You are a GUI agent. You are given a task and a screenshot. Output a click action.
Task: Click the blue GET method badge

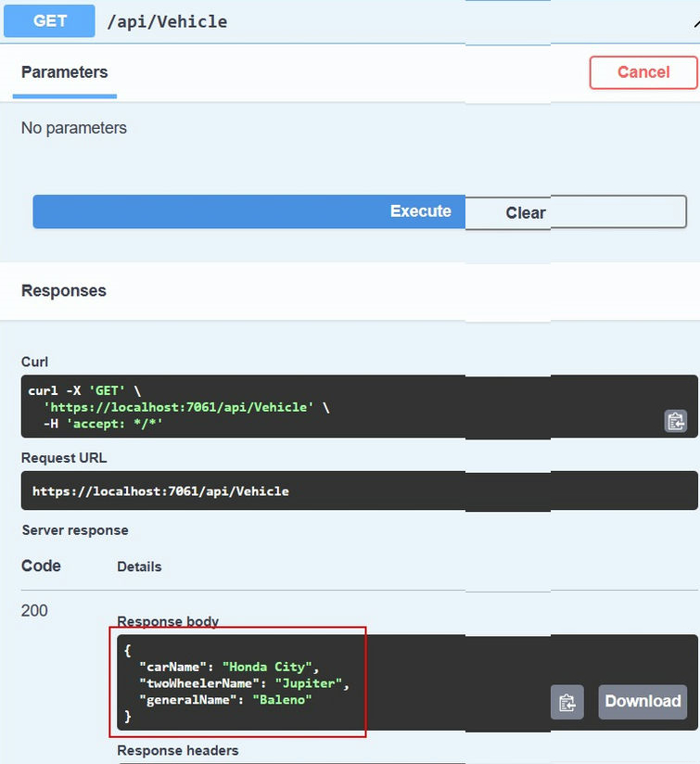click(x=49, y=21)
